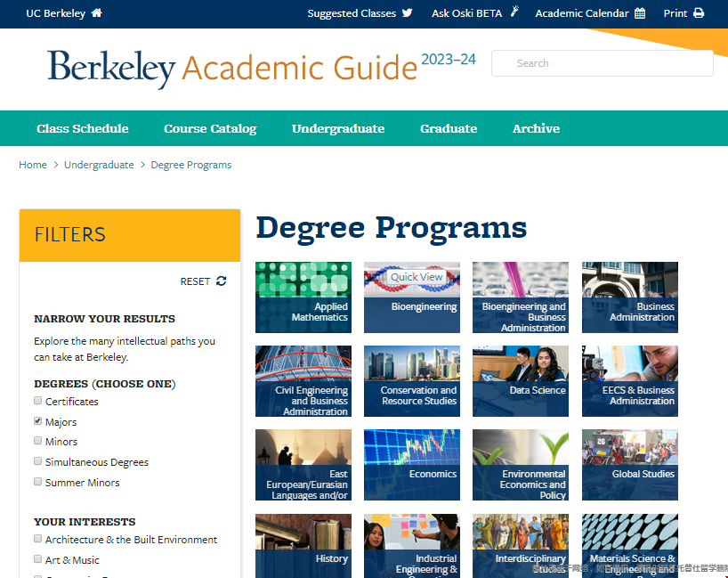
Task: Open the Archive menu item
Action: (x=537, y=128)
